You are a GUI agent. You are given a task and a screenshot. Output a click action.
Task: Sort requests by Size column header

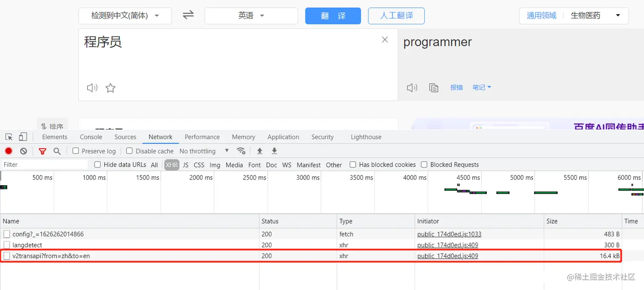(x=583, y=221)
